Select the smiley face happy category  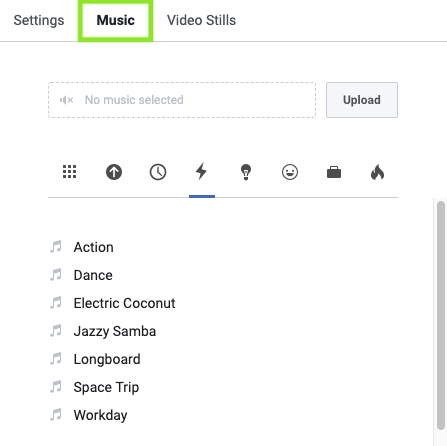pos(290,172)
